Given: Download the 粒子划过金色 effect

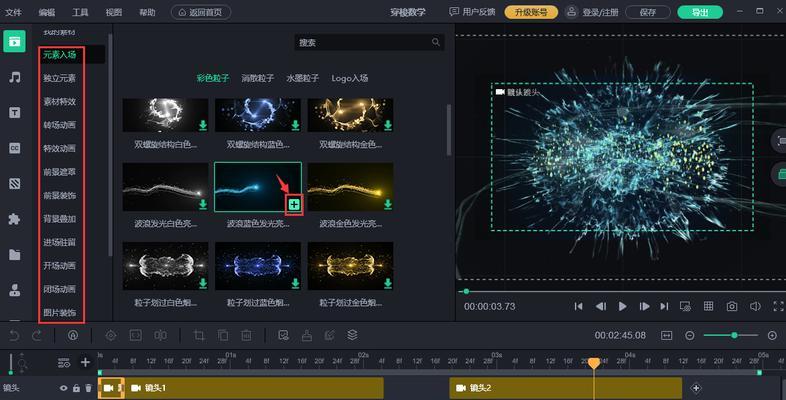Looking at the screenshot, I should point(387,283).
